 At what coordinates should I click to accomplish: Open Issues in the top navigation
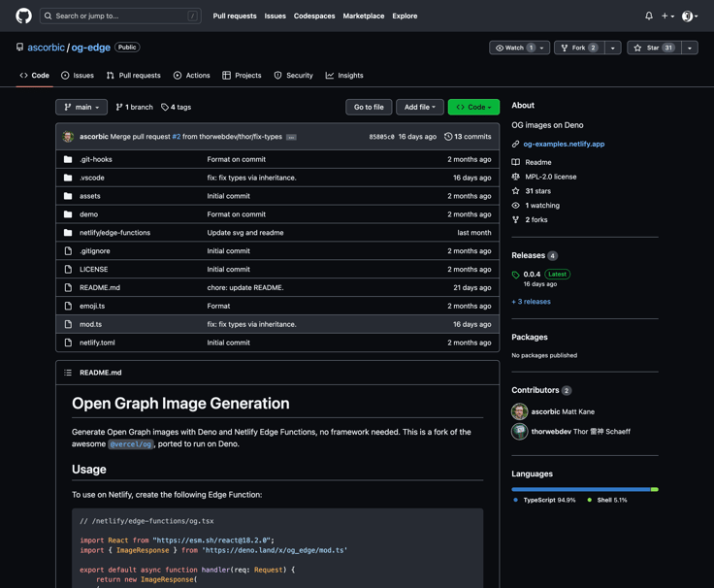click(276, 16)
